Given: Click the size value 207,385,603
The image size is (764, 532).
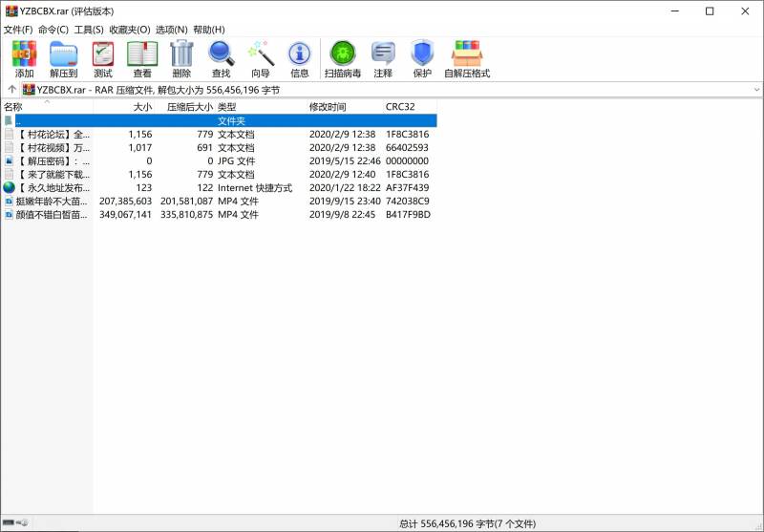Looking at the screenshot, I should 126,202.
